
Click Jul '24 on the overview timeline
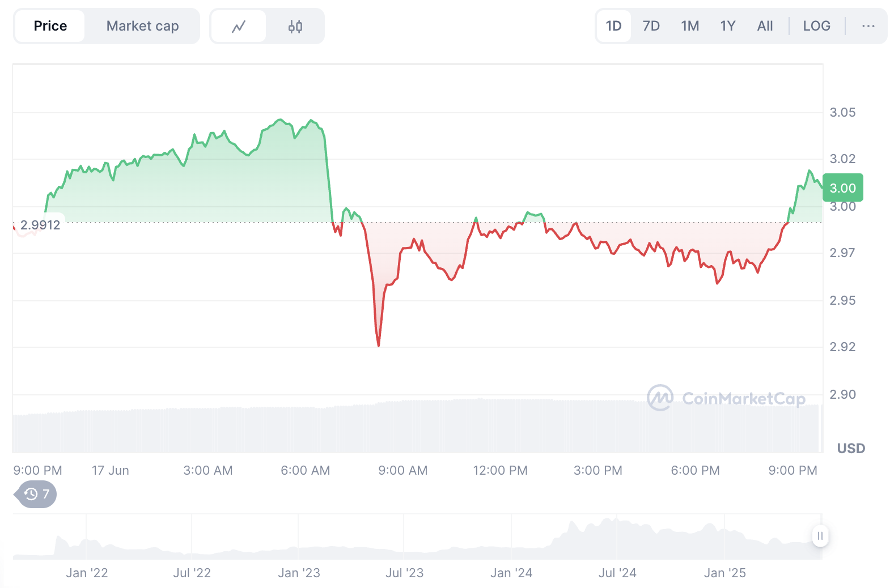pos(617,573)
